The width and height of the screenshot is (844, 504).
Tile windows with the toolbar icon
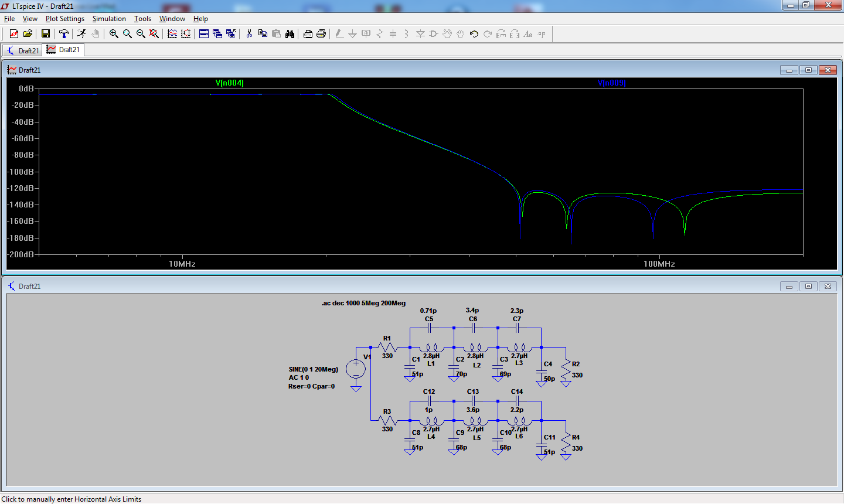[x=204, y=34]
